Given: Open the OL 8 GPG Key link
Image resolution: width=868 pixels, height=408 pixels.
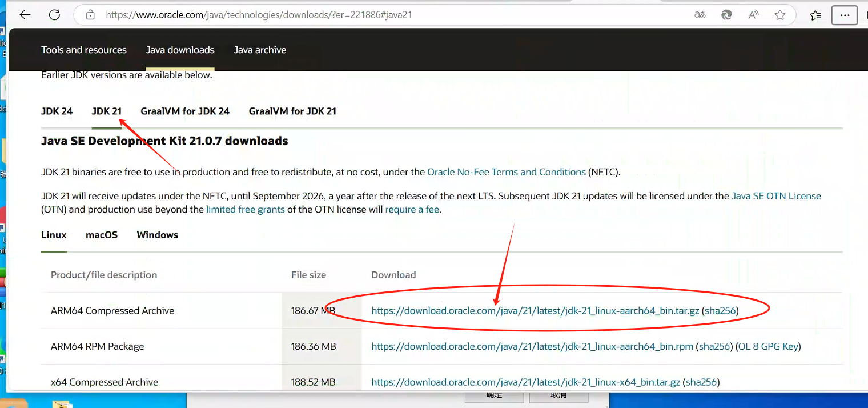Looking at the screenshot, I should pos(768,346).
